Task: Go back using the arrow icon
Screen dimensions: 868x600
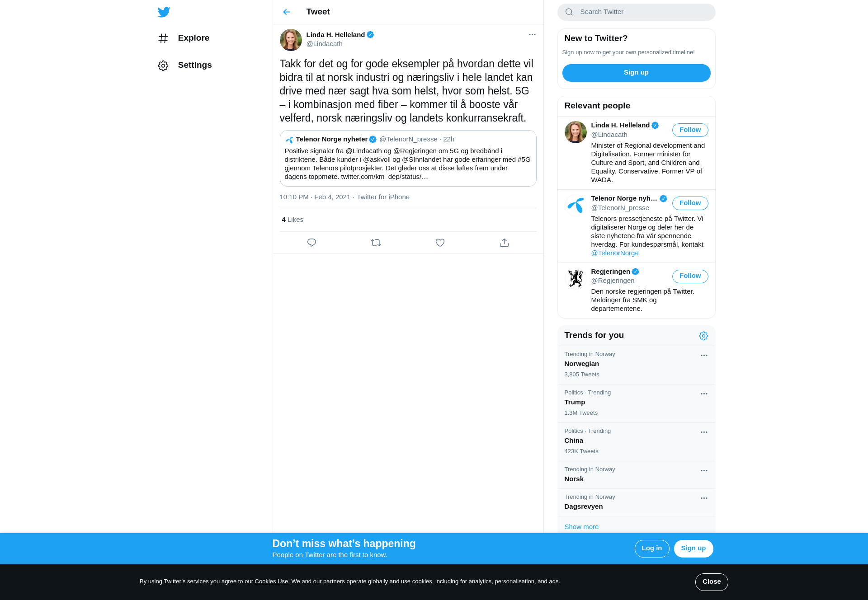Action: 287,12
